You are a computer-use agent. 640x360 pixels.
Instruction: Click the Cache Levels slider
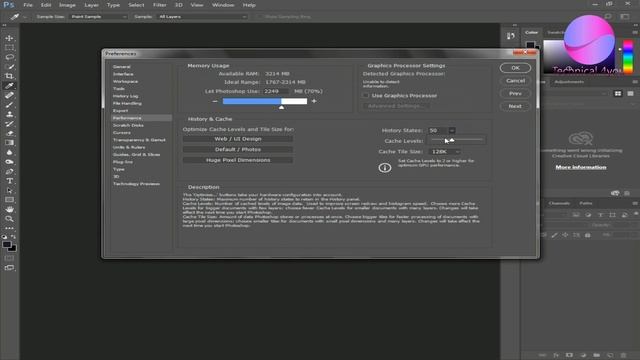(456, 140)
